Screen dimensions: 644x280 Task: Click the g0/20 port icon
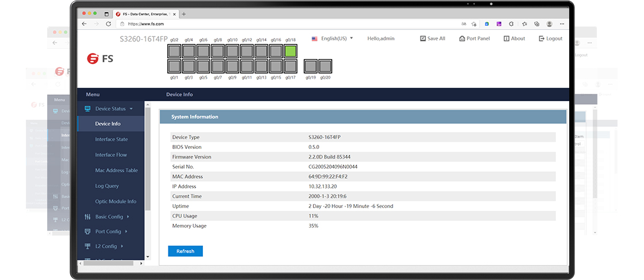pos(325,66)
